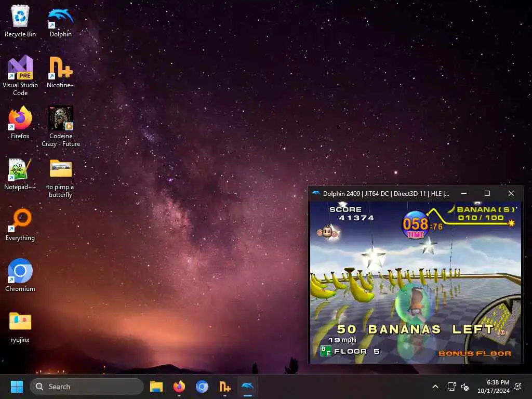
Task: Select the ryujinx folder on desktop
Action: (x=20, y=327)
